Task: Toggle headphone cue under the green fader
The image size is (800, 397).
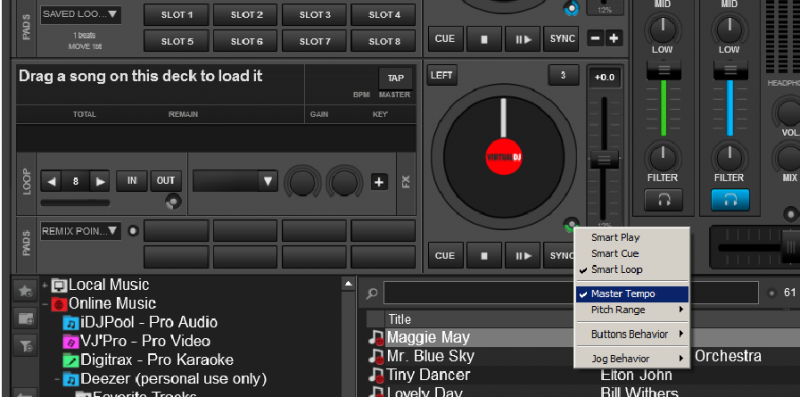Action: (664, 200)
